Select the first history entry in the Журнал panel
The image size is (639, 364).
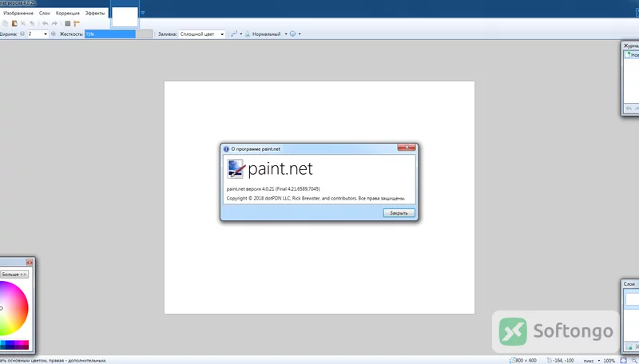pos(632,54)
